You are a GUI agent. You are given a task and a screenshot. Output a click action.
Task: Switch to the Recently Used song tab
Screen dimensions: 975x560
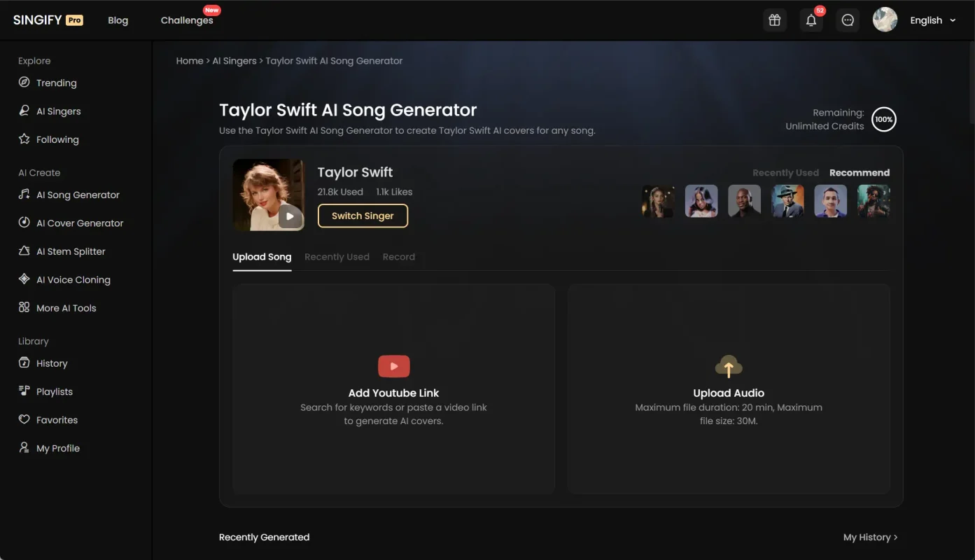(x=337, y=257)
